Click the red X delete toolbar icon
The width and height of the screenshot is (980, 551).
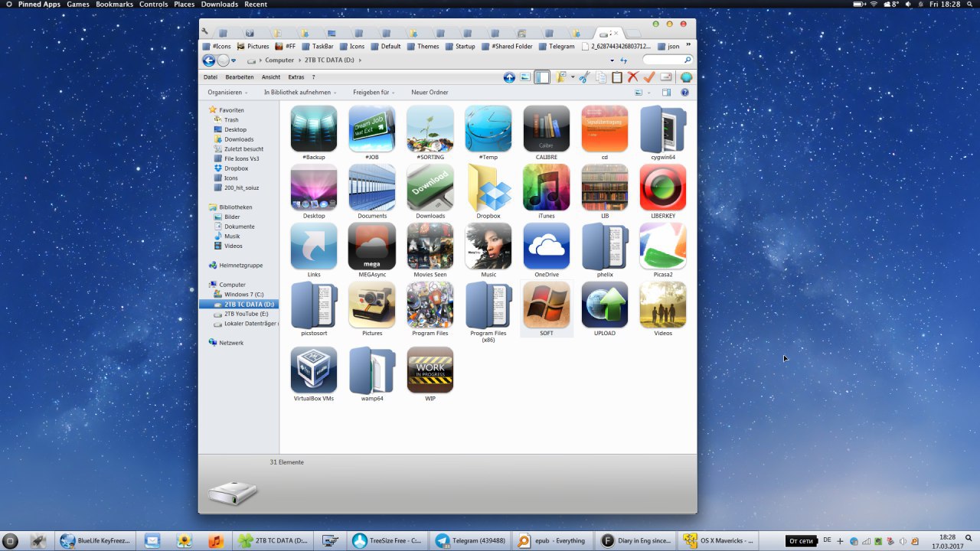point(633,77)
